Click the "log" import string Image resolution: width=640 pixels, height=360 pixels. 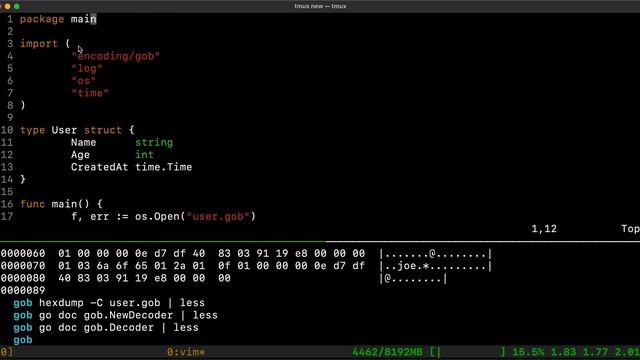click(87, 69)
